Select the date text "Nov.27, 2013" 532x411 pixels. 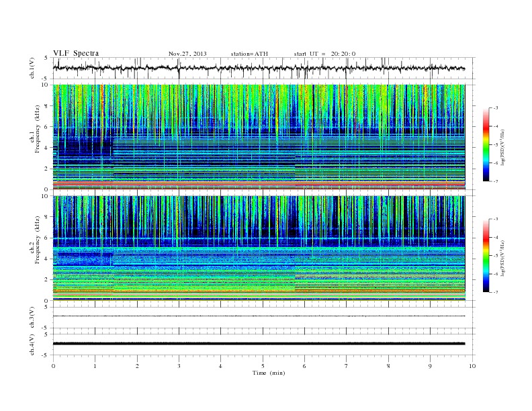(187, 54)
